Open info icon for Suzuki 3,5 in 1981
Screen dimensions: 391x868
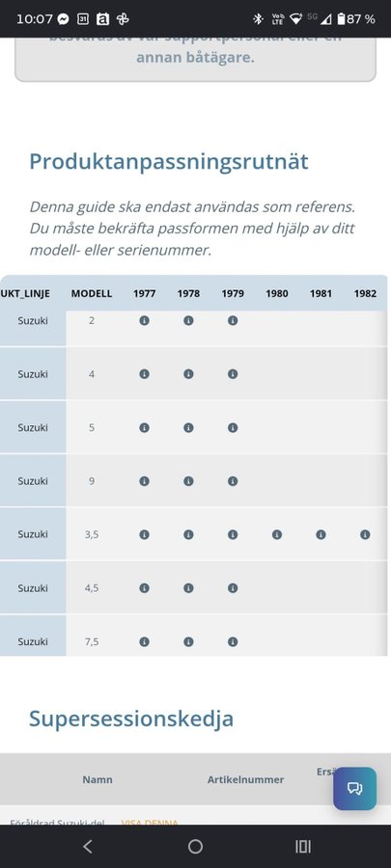(x=321, y=534)
